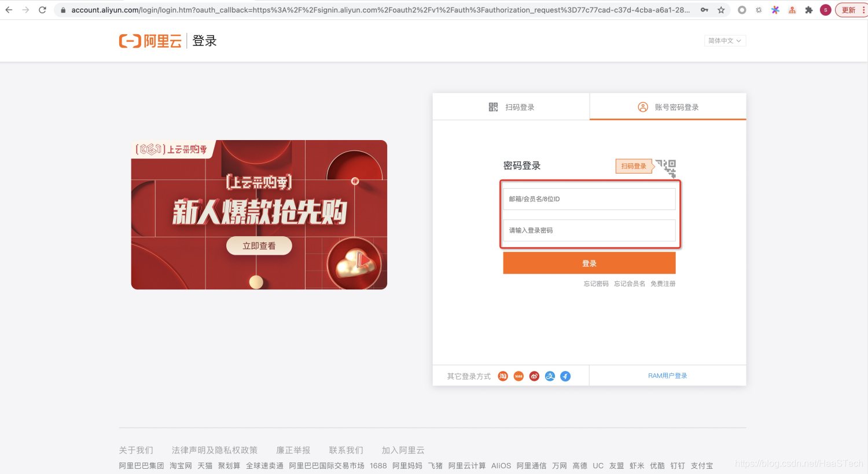Log in with the blue DingTalk icon
The image size is (868, 474).
[565, 376]
